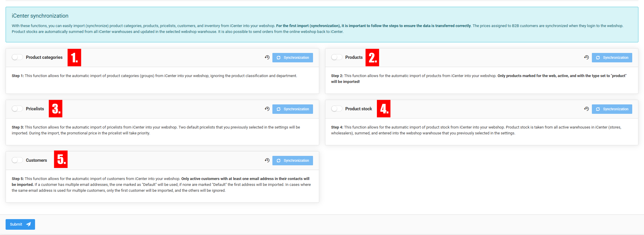This screenshot has width=644, height=235.
Task: Enable the Product categories toggle
Action: [x=17, y=57]
